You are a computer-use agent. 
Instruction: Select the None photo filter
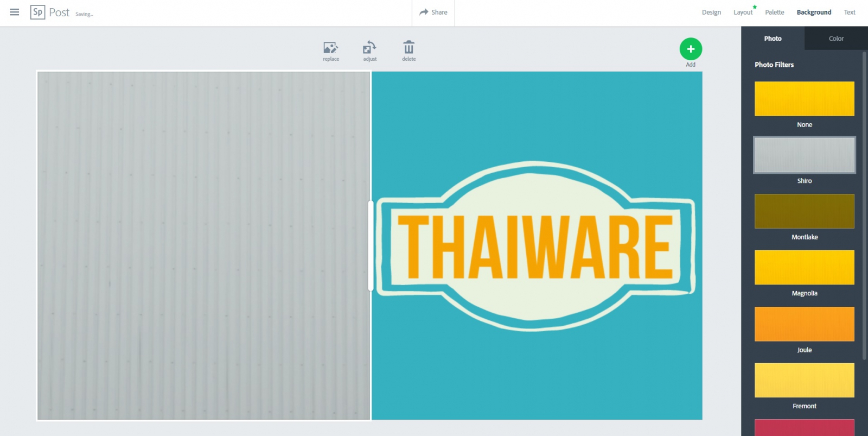(805, 99)
